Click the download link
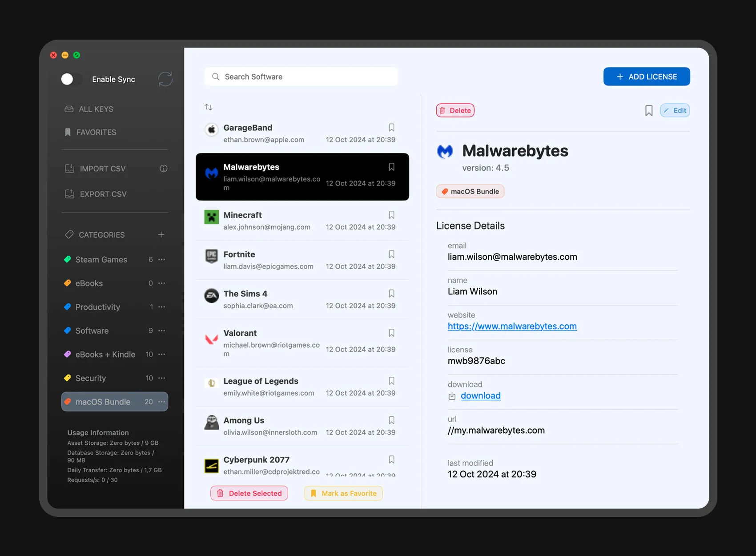Viewport: 756px width, 556px height. [x=481, y=395]
